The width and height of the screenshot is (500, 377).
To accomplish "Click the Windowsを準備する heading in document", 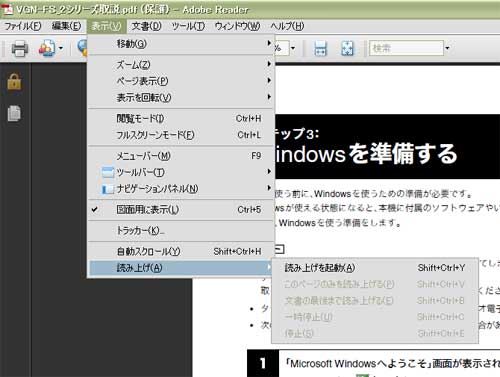I will pos(366,154).
